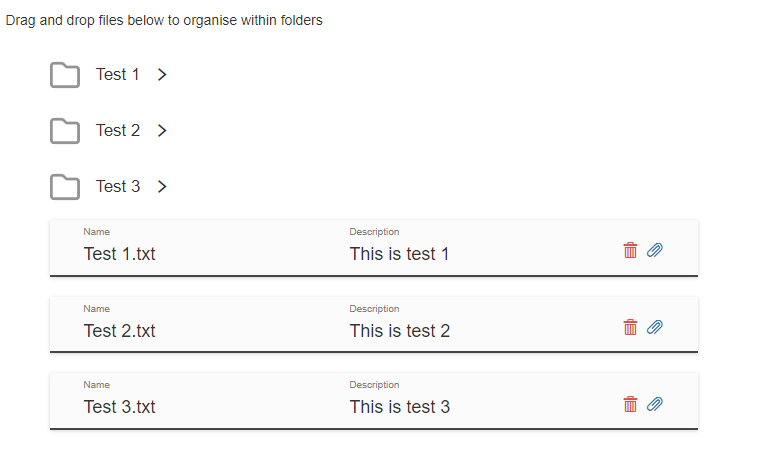Click the Test 3 folder icon

[65, 187]
